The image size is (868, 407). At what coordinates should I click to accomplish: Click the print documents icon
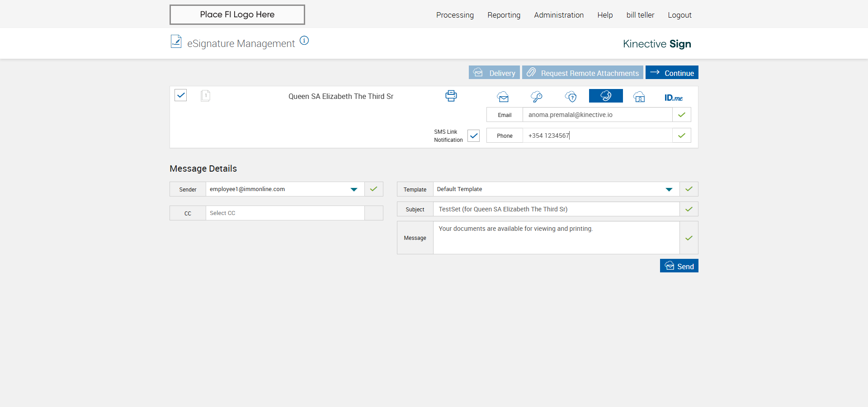[x=451, y=96]
